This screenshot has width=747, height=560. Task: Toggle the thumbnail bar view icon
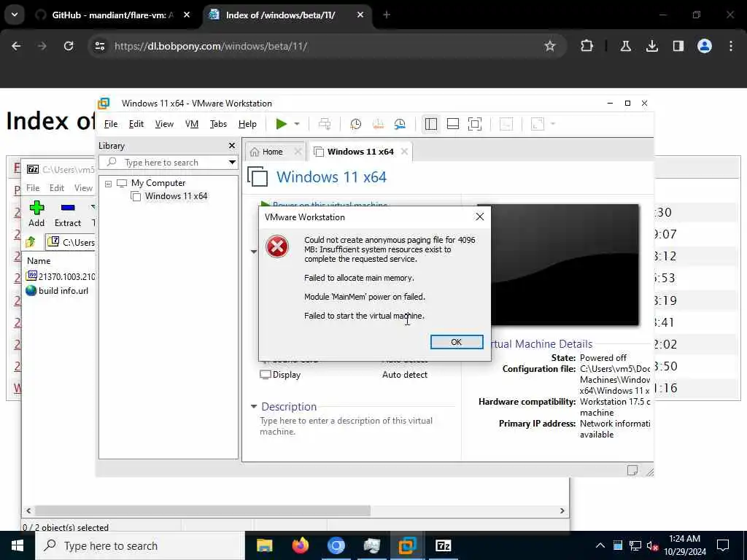point(452,124)
